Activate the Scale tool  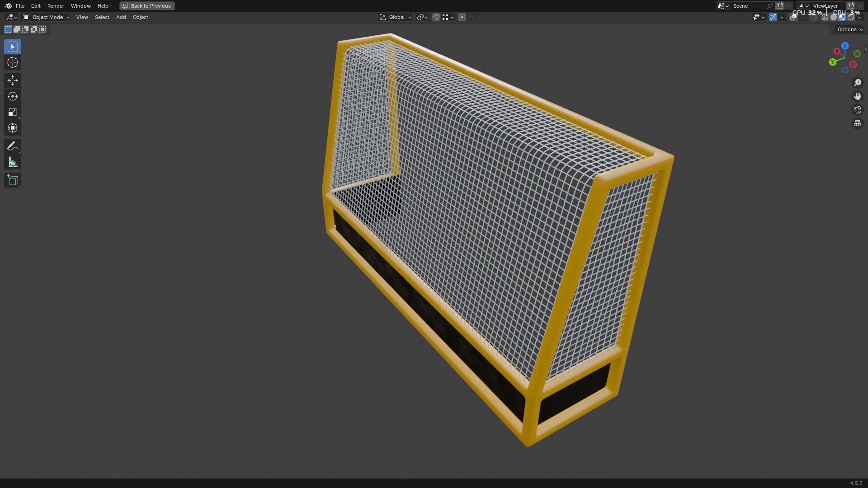tap(13, 112)
